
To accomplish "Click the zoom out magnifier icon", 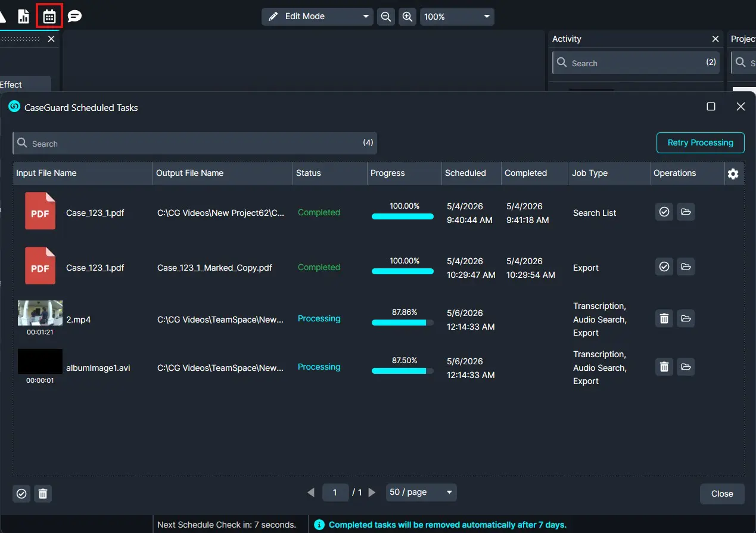I will (386, 17).
